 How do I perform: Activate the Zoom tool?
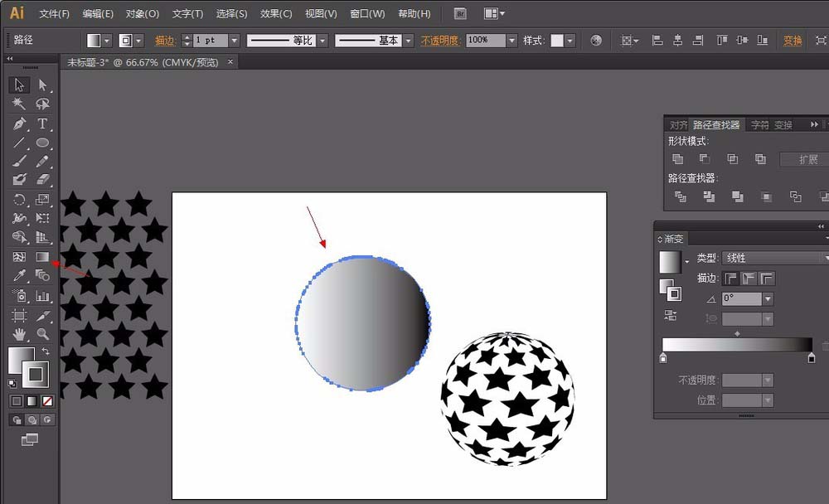point(41,334)
